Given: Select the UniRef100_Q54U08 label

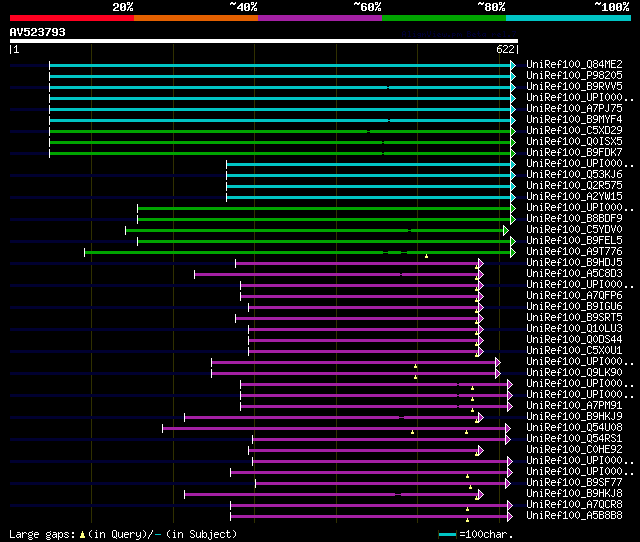Looking at the screenshot, I should (574, 428).
